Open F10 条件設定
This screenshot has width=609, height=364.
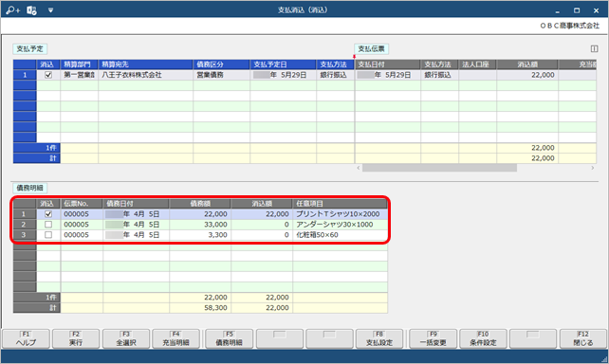[483, 338]
